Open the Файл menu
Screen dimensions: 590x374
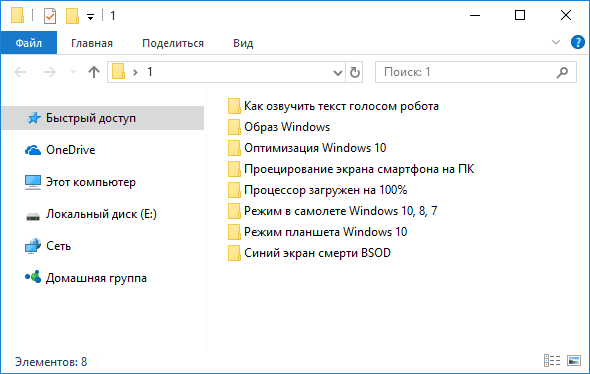(x=29, y=43)
